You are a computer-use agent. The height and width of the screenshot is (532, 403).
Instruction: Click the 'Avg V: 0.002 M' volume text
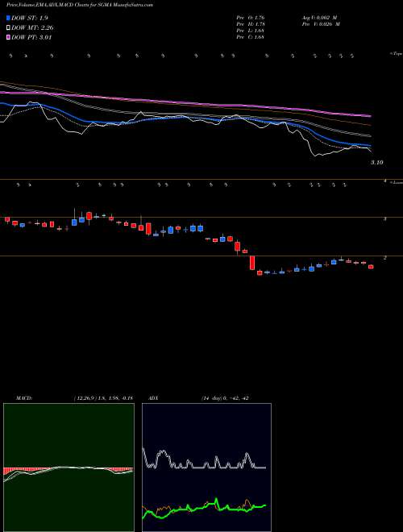[x=321, y=18]
